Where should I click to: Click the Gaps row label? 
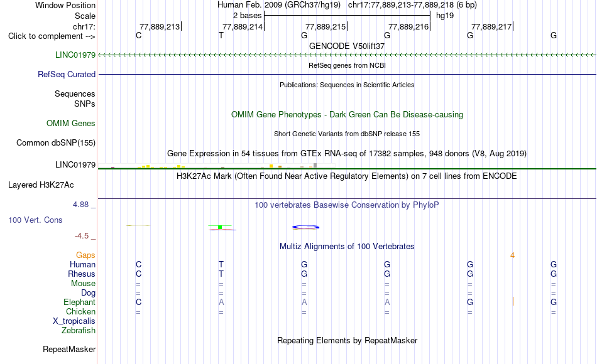pyautogui.click(x=85, y=255)
